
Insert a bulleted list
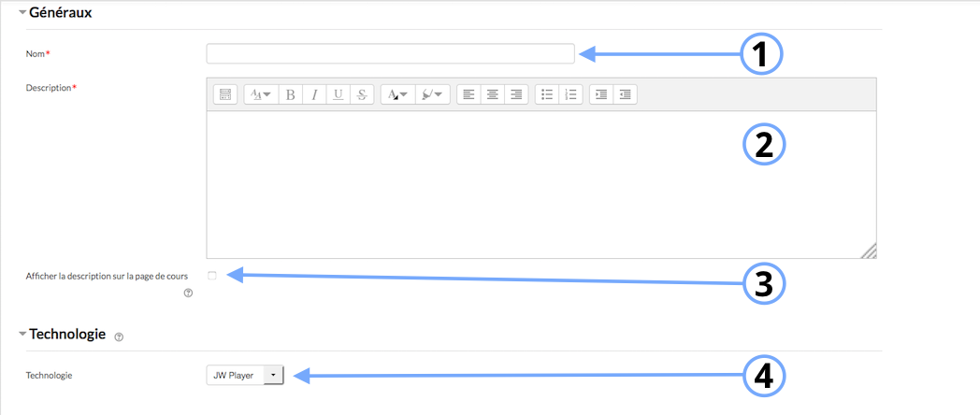click(x=547, y=94)
